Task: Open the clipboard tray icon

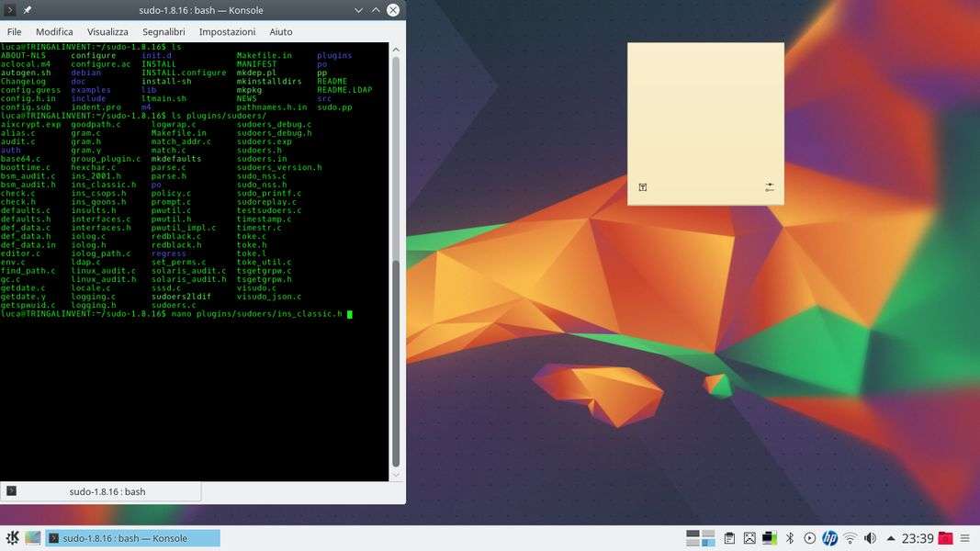Action: pyautogui.click(x=729, y=538)
